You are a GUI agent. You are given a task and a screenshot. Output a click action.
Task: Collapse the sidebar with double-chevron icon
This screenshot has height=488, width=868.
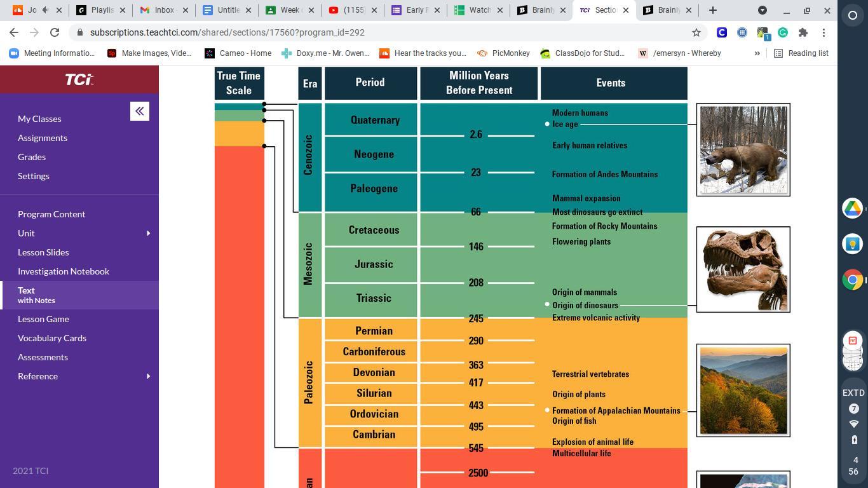coord(140,111)
